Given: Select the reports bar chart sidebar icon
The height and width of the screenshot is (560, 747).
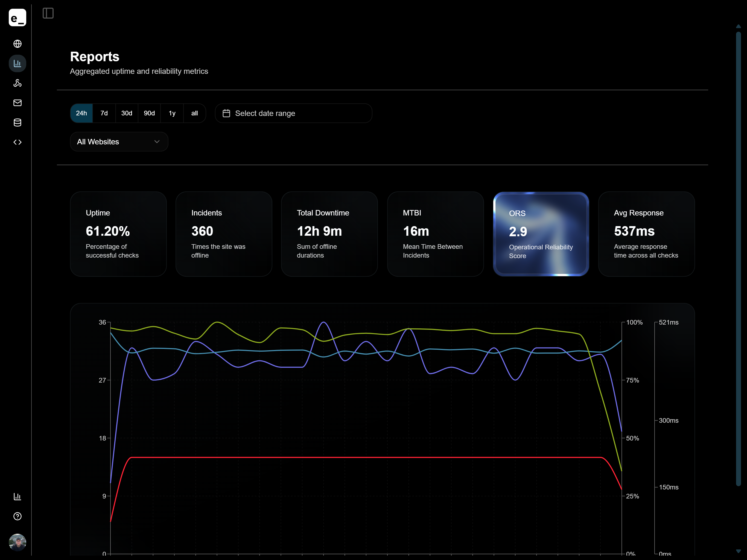Looking at the screenshot, I should point(17,63).
